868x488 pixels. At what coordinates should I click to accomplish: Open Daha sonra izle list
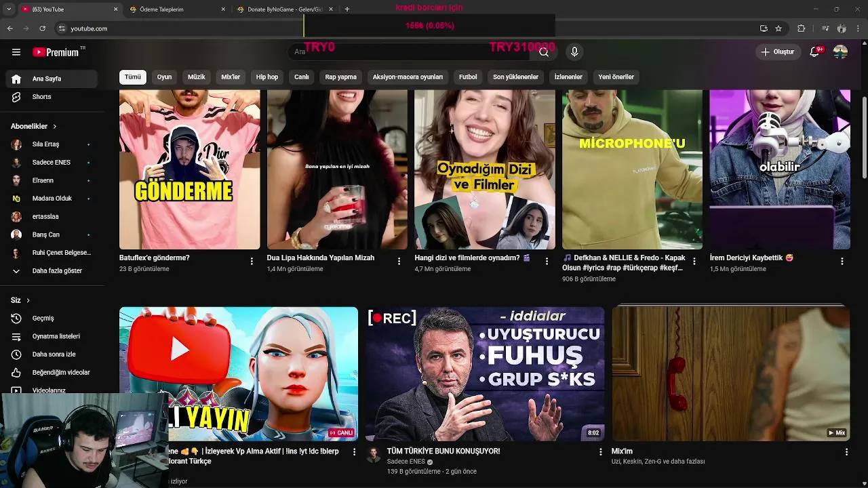click(52, 354)
